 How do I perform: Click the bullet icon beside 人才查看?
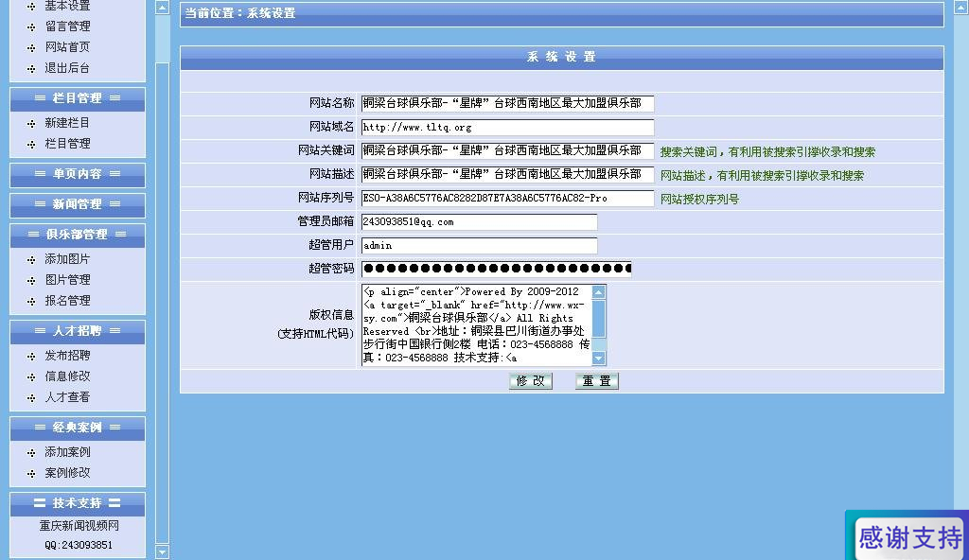coord(31,398)
